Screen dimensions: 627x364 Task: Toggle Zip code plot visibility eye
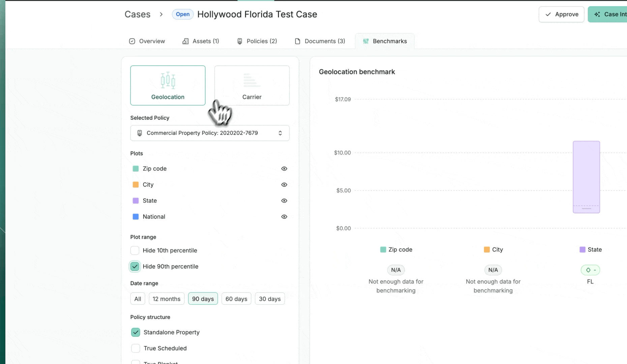point(284,169)
